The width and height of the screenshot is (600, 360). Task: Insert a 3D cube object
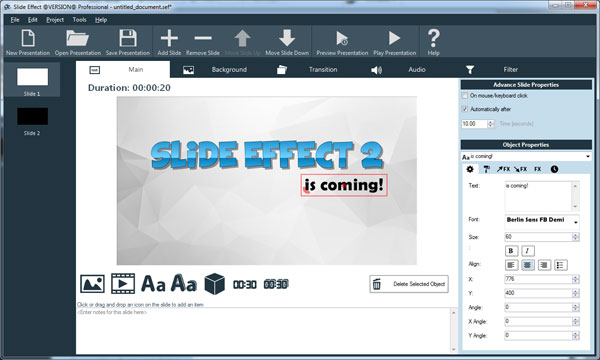pos(215,284)
